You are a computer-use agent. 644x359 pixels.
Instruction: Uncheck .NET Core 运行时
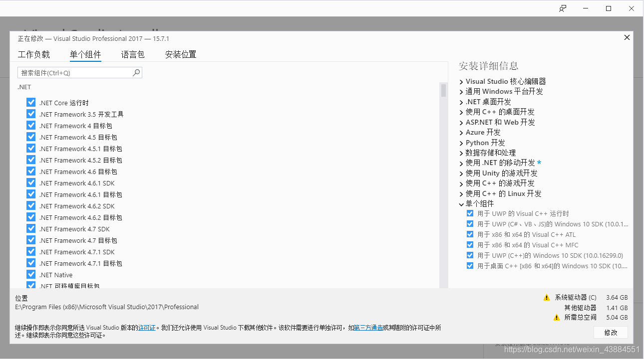31,103
